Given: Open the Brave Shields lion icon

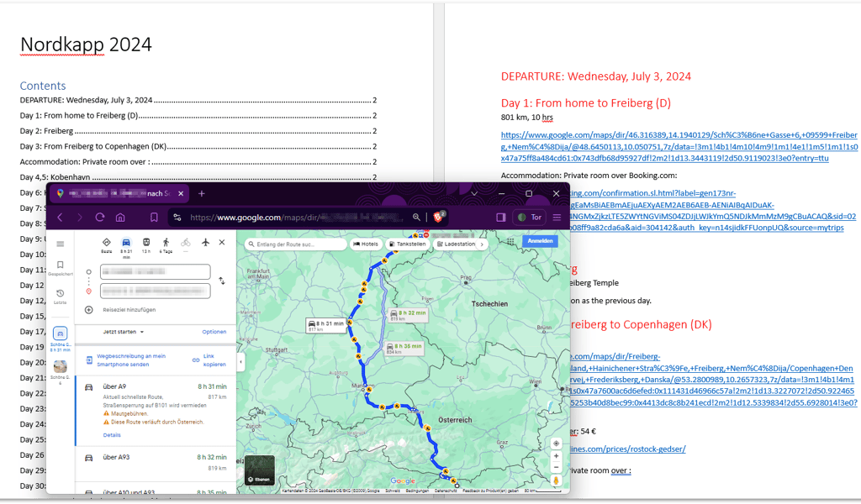Looking at the screenshot, I should 438,217.
